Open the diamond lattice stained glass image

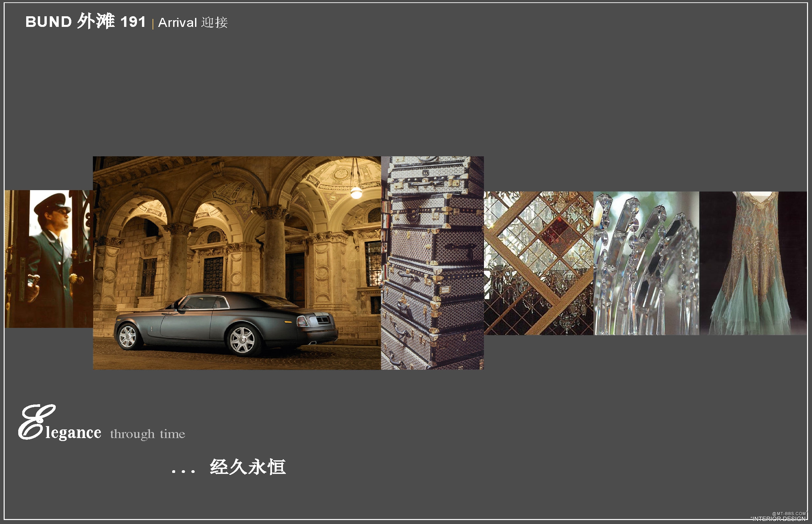pyautogui.click(x=538, y=263)
